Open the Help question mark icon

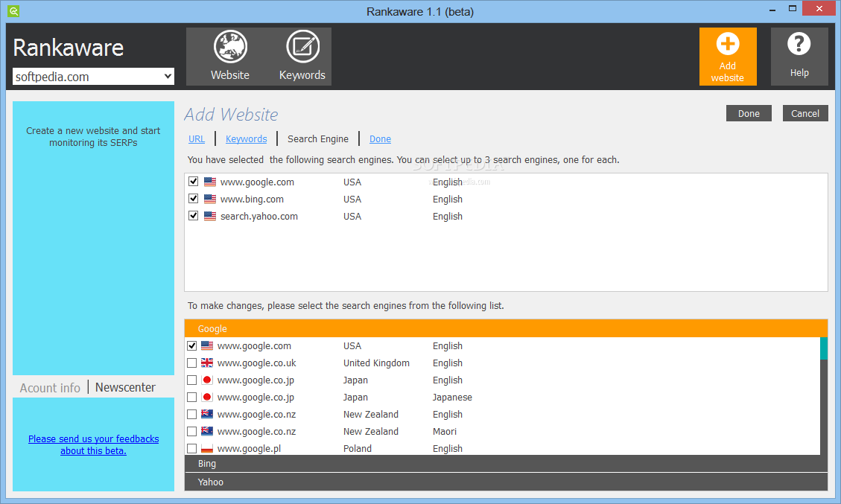tap(799, 44)
